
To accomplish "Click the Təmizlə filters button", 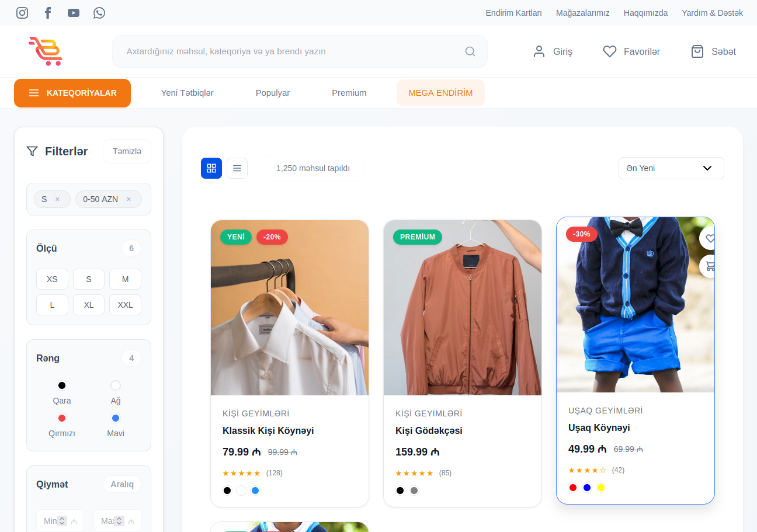I will point(127,151).
